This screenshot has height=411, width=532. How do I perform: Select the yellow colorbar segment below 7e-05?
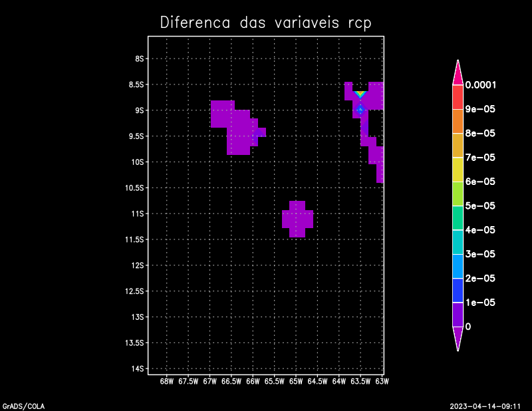coord(458,170)
